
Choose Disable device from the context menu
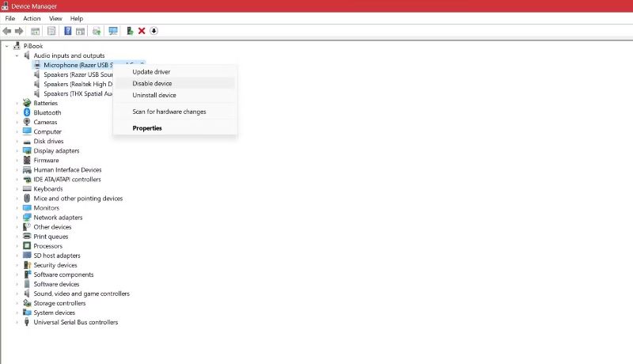click(x=152, y=83)
